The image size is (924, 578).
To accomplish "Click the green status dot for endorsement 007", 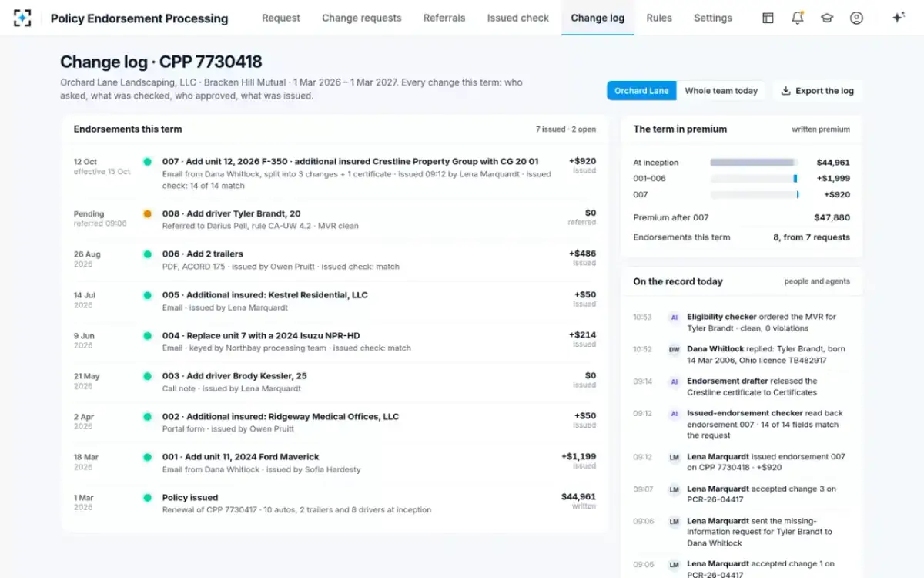I will 147,162.
